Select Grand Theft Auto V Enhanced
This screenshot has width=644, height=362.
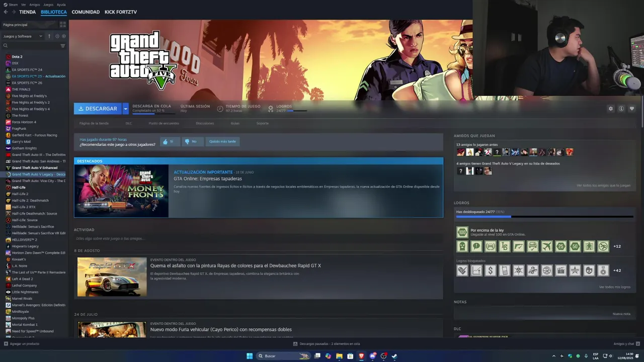pos(35,168)
